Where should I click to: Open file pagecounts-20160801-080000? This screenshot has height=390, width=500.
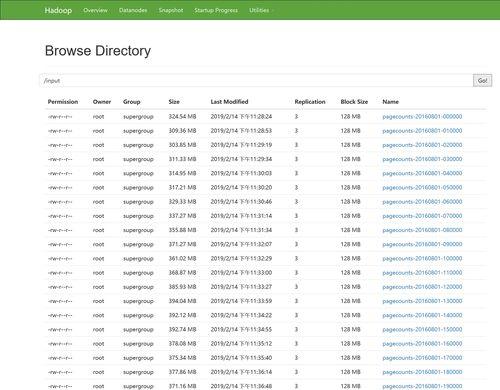[x=422, y=230]
